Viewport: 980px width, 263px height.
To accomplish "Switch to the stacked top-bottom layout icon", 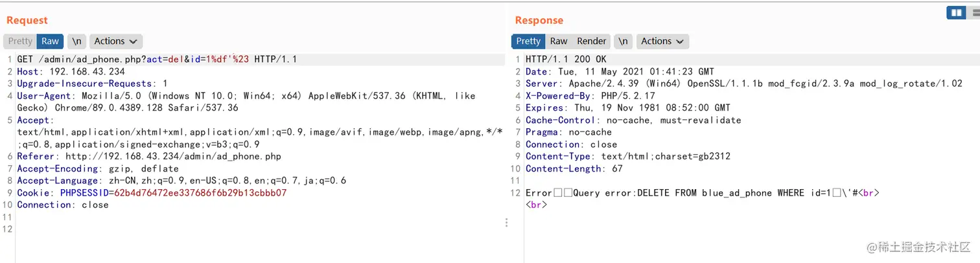I will 973,12.
